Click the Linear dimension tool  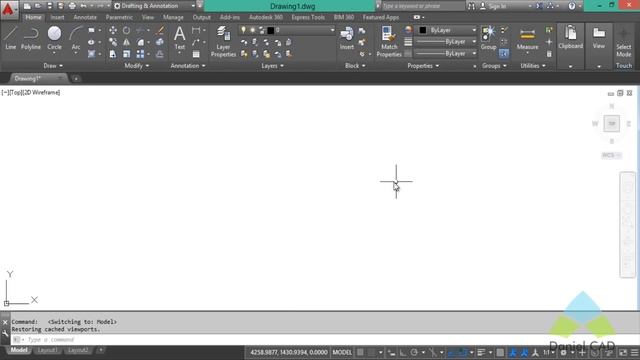[x=196, y=30]
